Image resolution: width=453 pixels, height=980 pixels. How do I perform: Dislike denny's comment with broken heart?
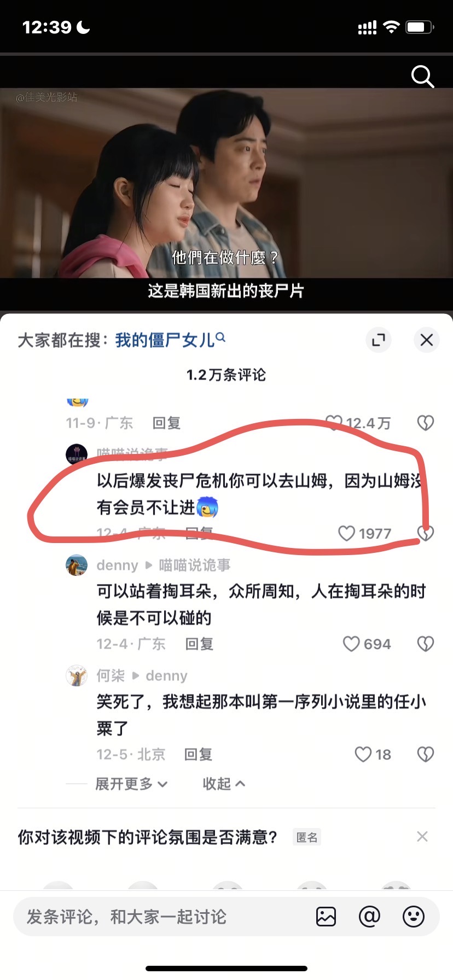tap(426, 644)
